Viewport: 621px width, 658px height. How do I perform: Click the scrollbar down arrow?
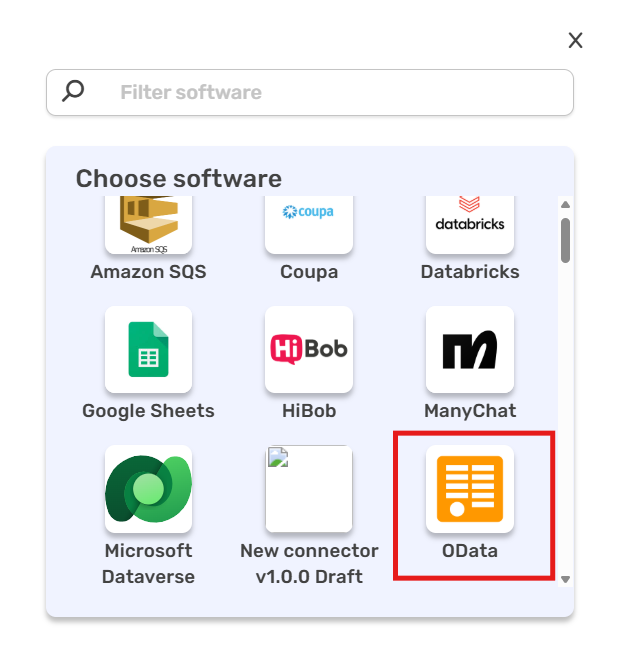pyautogui.click(x=565, y=579)
